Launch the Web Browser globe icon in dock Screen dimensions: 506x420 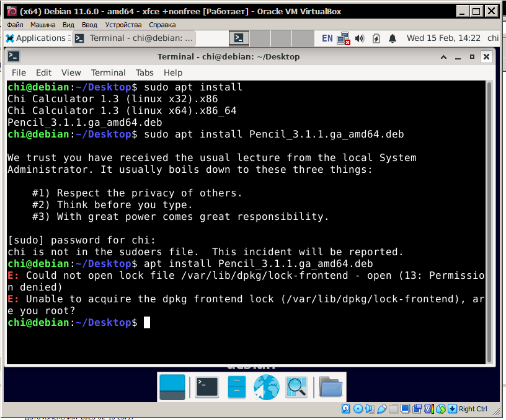266,387
